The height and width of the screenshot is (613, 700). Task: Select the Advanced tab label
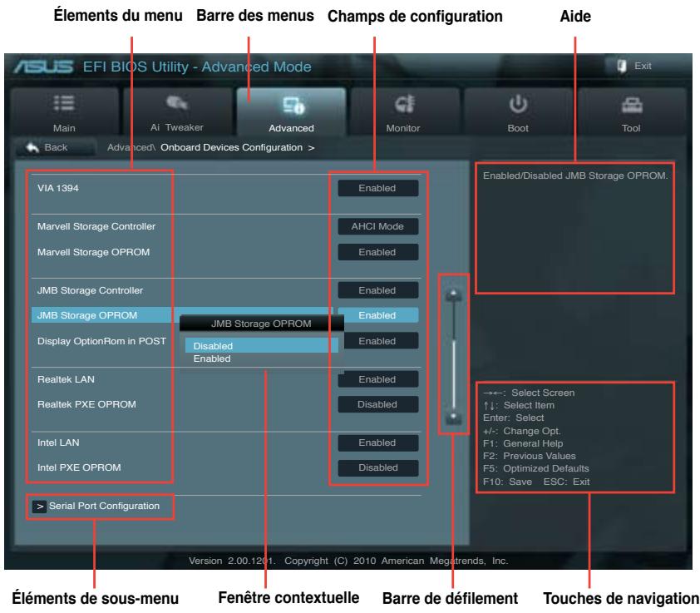[291, 128]
